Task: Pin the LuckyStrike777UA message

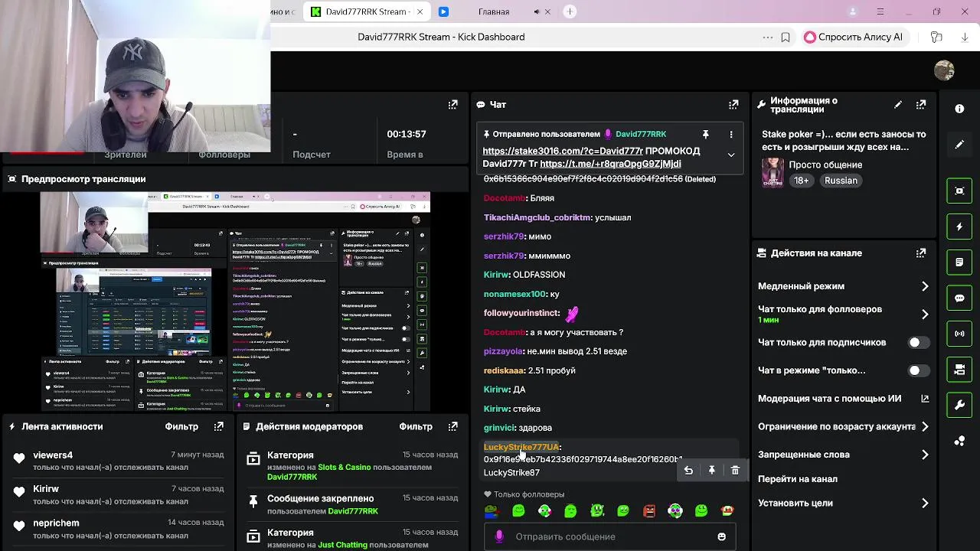Action: 711,471
